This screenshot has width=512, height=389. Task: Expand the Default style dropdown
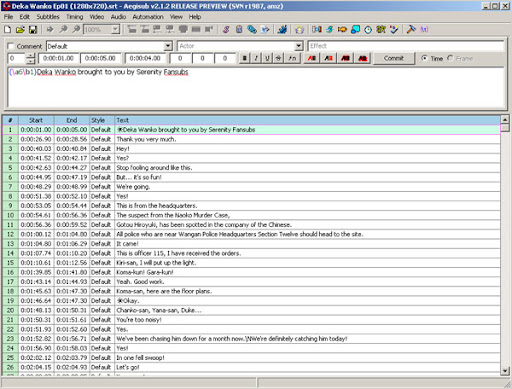pos(168,46)
